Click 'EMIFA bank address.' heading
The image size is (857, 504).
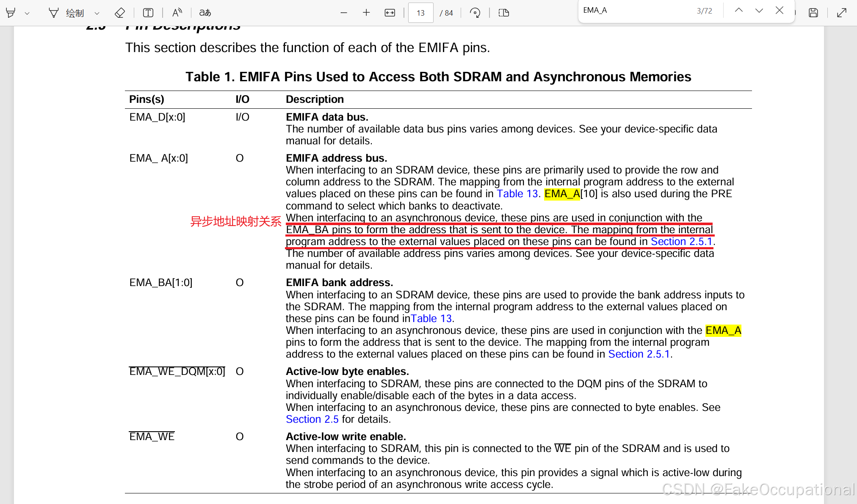click(x=339, y=283)
